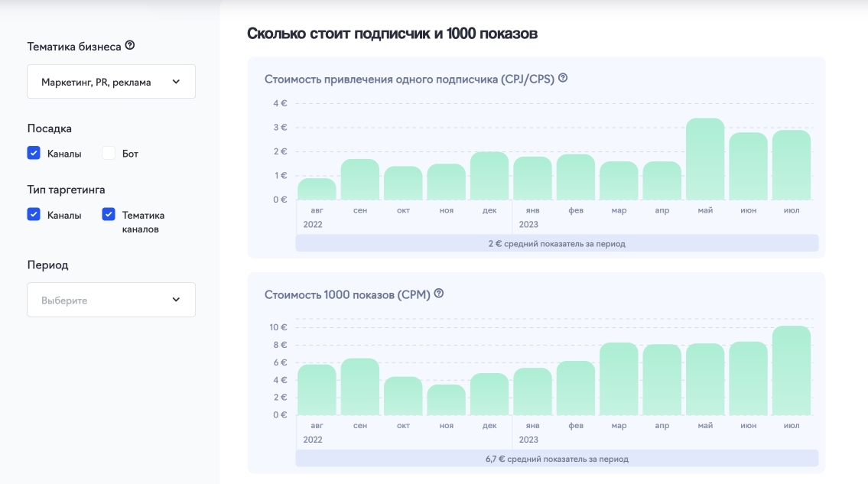This screenshot has height=484, width=868.
Task: Enable the Бот checkbox under Посадка
Action: [x=109, y=153]
